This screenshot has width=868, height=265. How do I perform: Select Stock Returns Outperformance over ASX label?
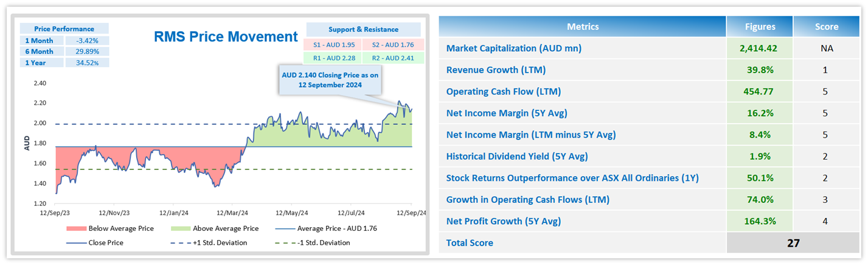click(572, 178)
